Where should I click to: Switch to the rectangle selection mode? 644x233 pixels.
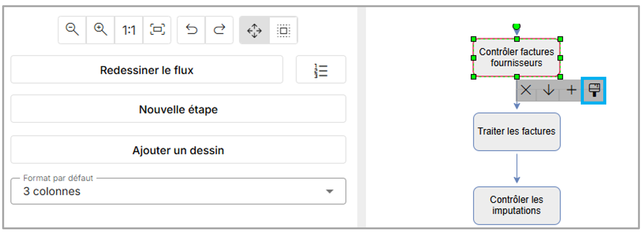tap(283, 30)
